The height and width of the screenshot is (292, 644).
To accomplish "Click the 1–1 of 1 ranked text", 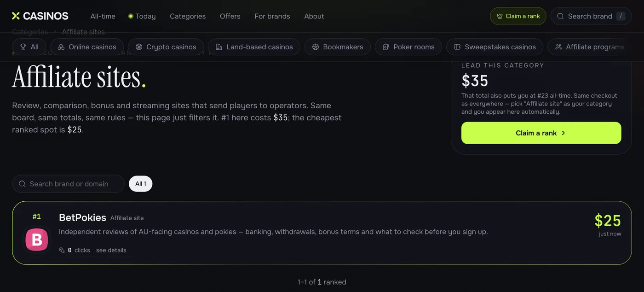I will point(322,282).
